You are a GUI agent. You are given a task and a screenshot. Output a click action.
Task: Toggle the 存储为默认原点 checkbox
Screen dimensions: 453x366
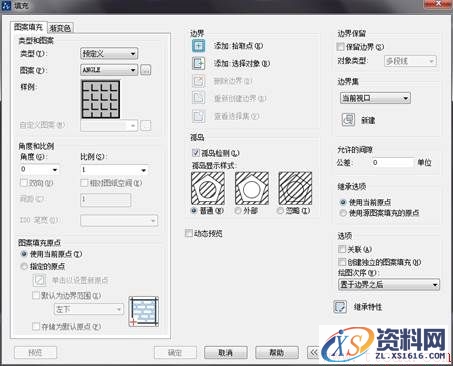coord(36,326)
